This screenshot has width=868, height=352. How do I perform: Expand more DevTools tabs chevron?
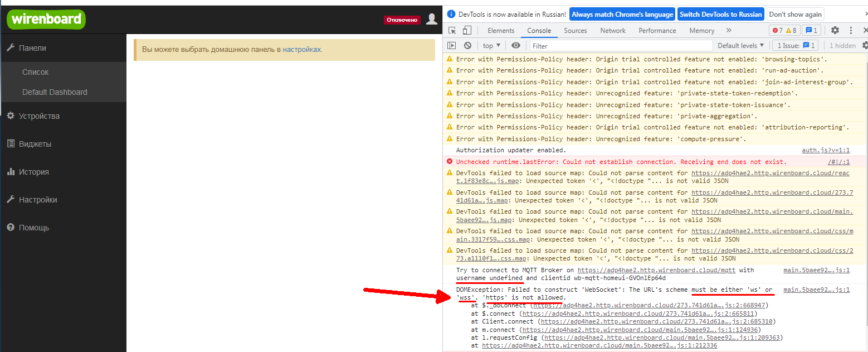coord(729,31)
